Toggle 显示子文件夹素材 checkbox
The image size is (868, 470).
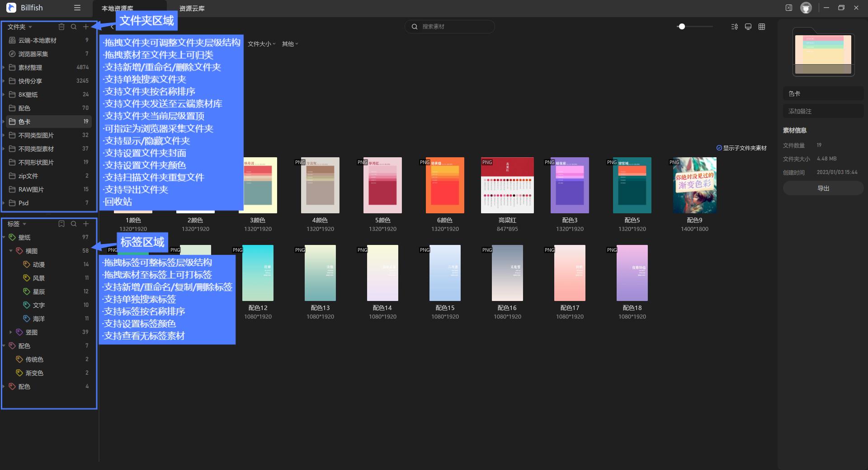point(719,148)
